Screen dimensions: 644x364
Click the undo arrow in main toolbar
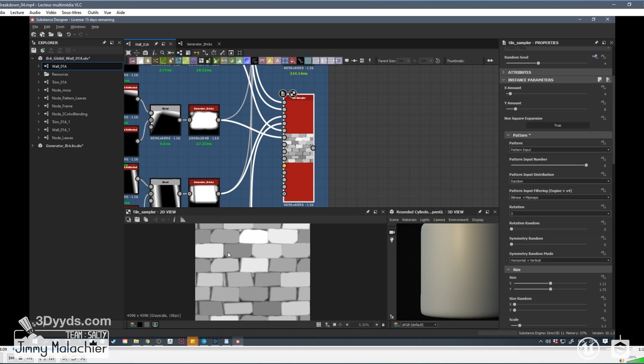point(68,34)
